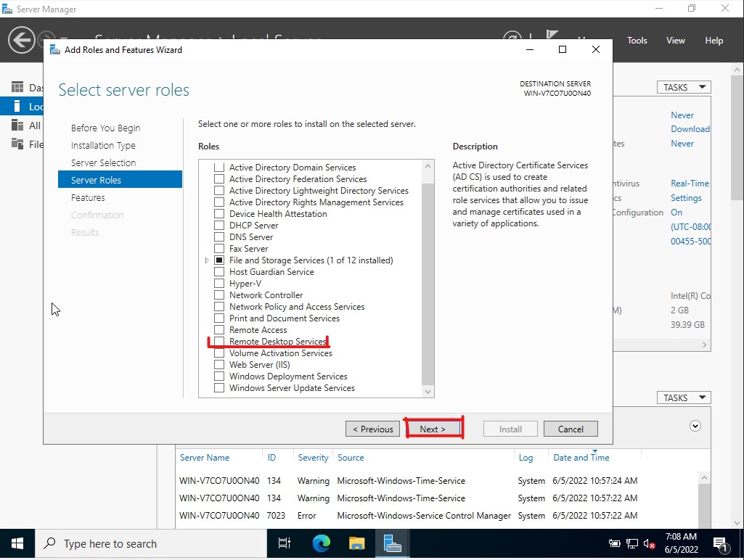
Task: Check Active Directory Federation Services role
Action: (x=219, y=178)
